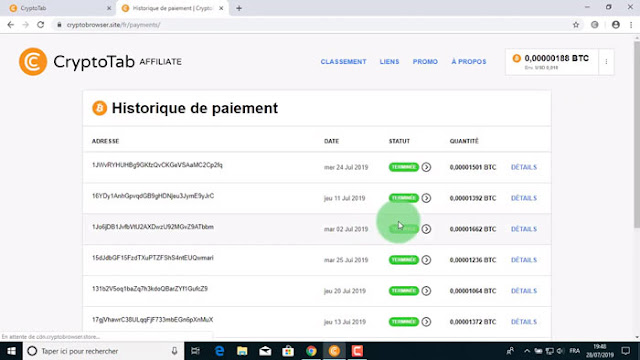This screenshot has width=640, height=360.
Task: Click the 0,00000188 BTC balance
Action: pyautogui.click(x=557, y=58)
